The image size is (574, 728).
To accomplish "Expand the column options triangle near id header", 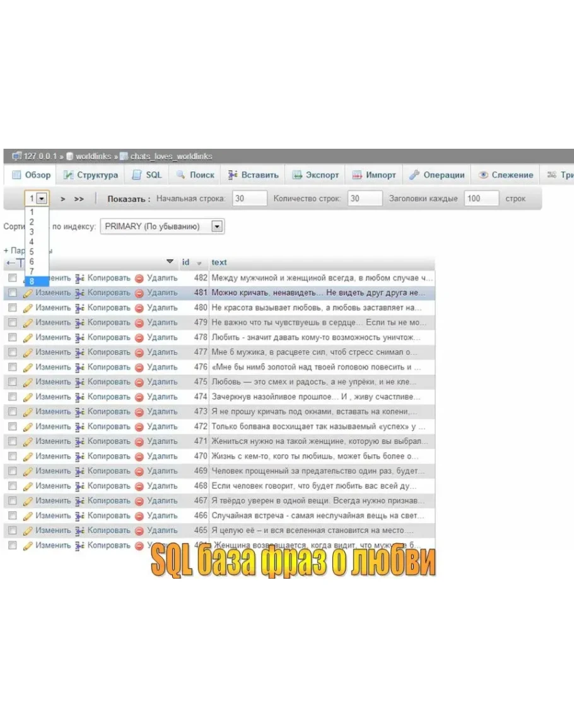I will pyautogui.click(x=170, y=262).
